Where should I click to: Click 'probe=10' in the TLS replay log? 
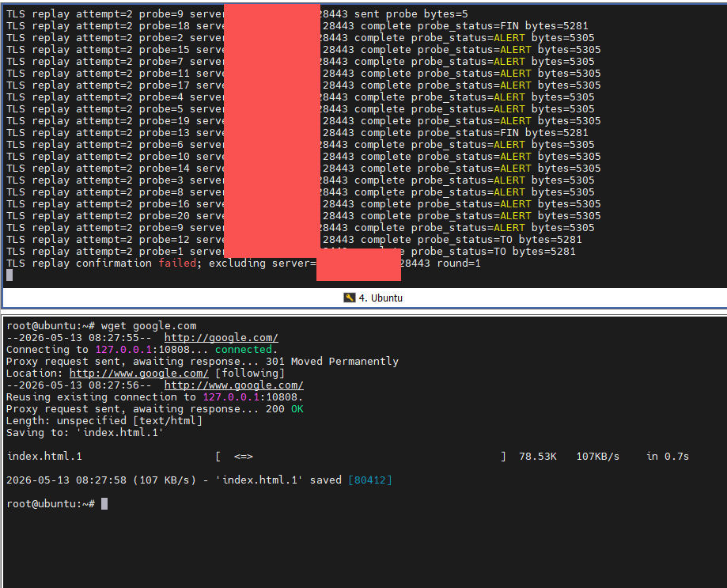164,156
